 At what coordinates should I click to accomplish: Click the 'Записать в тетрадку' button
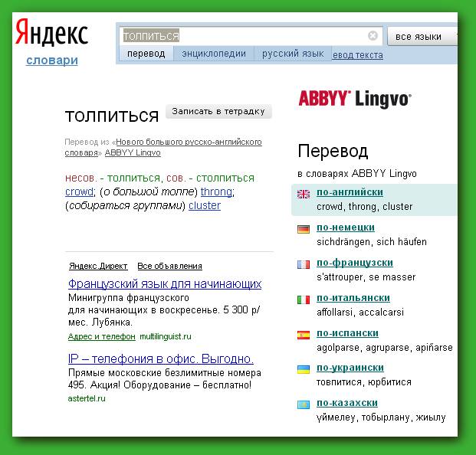pyautogui.click(x=218, y=111)
